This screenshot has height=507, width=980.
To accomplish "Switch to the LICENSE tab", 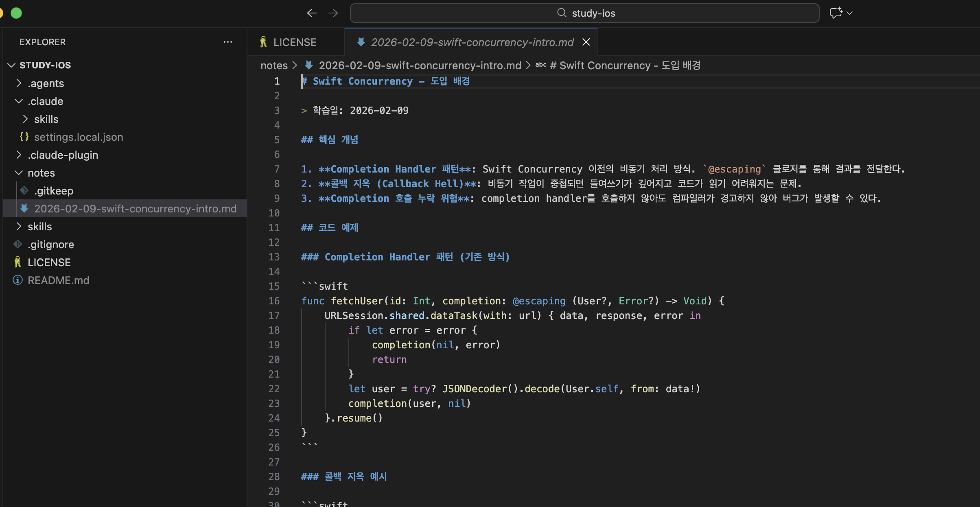I will point(295,42).
